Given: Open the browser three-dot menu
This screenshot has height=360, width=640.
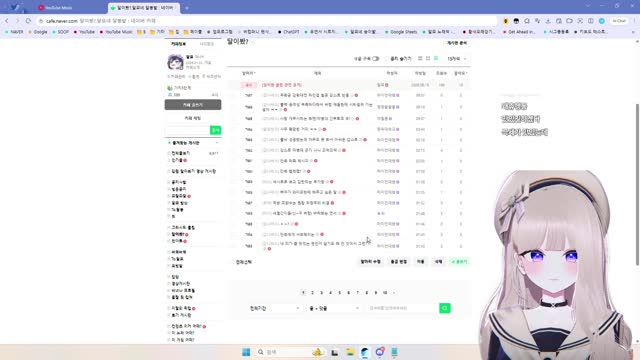Looking at the screenshot, I should (634, 21).
